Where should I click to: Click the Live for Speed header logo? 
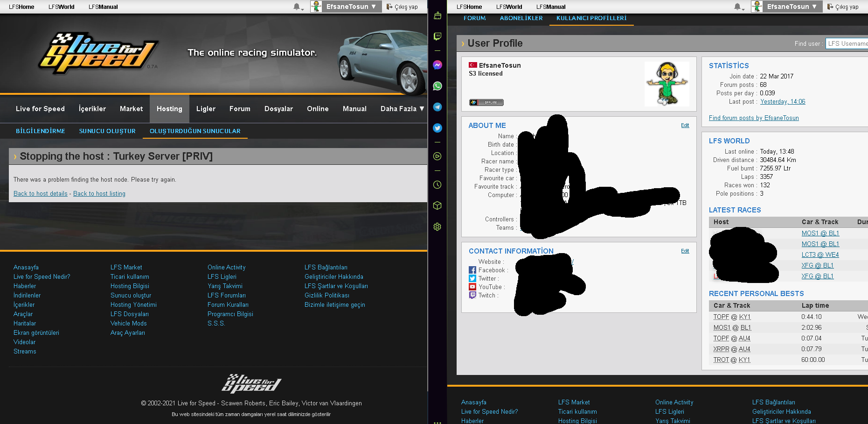click(99, 53)
